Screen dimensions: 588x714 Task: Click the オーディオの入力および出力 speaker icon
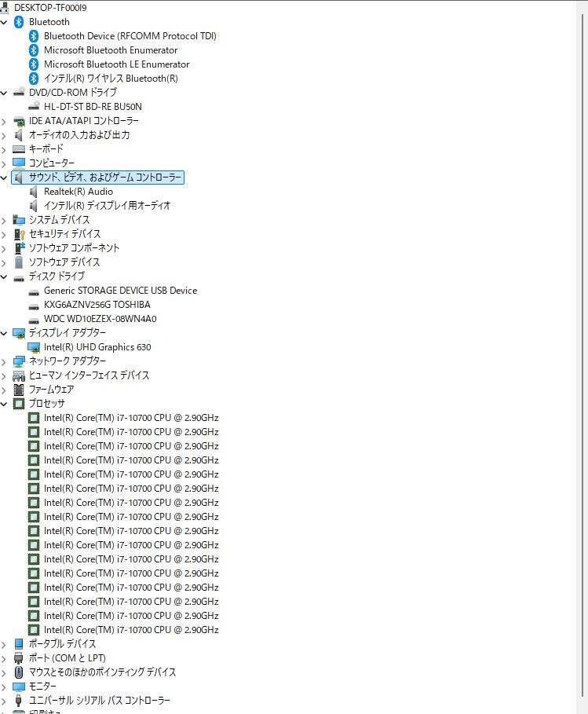pyautogui.click(x=19, y=135)
